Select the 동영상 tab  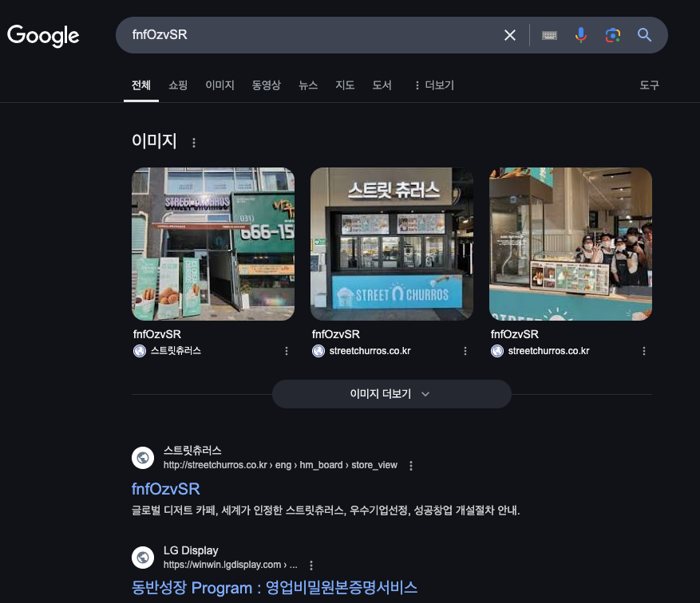point(267,85)
